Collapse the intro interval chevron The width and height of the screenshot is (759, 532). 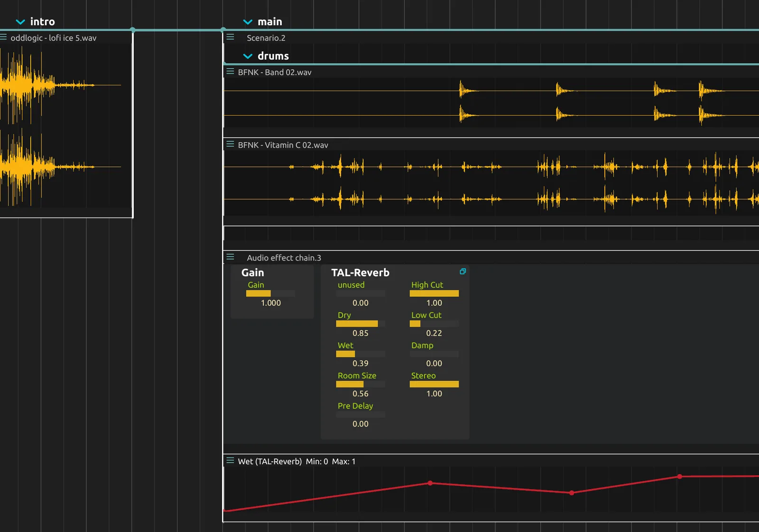click(x=20, y=22)
